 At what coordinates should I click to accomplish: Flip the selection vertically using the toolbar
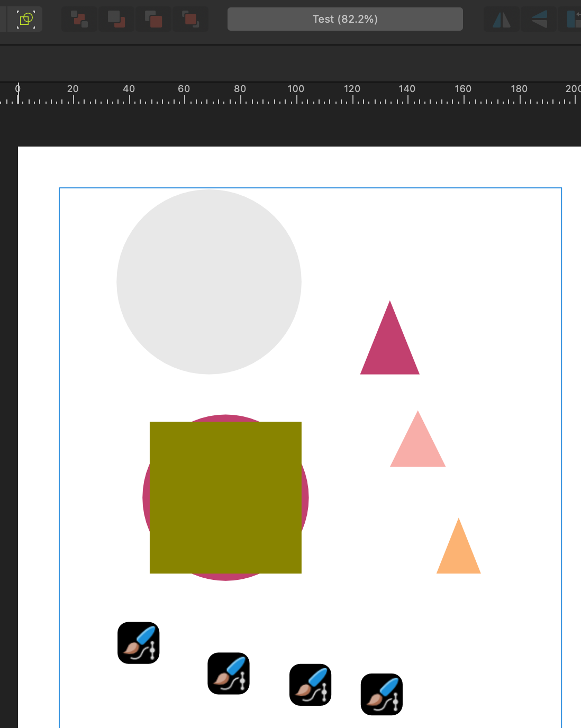539,20
